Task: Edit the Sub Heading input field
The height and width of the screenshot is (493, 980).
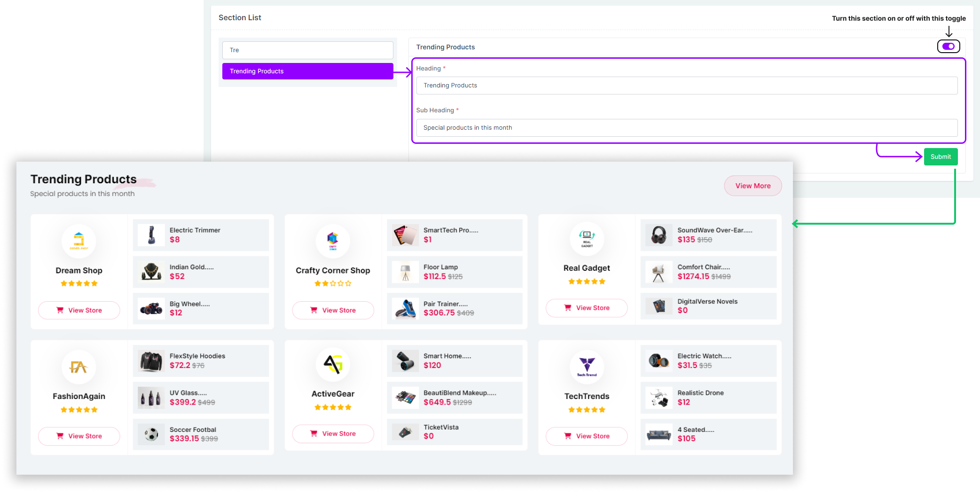Action: point(686,128)
